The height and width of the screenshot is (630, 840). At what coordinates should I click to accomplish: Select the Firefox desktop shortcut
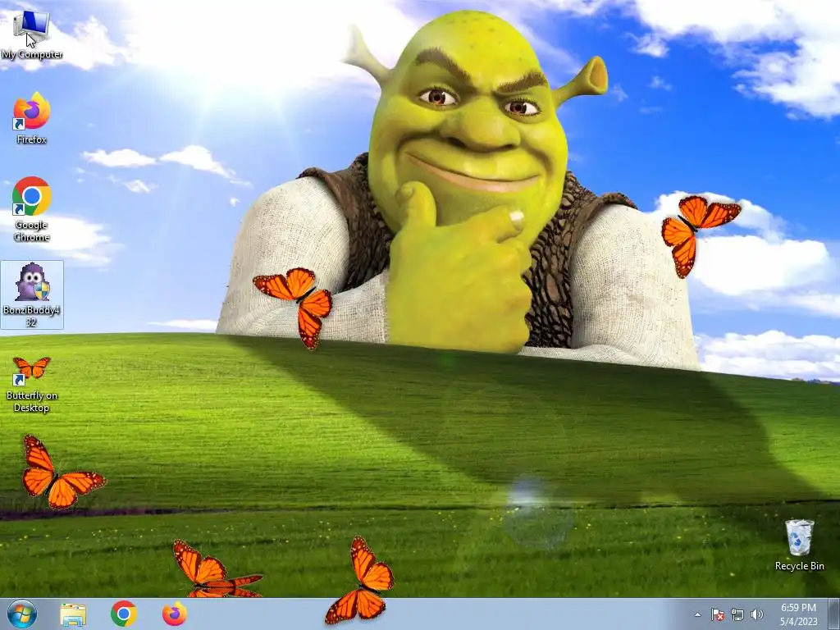(x=32, y=118)
